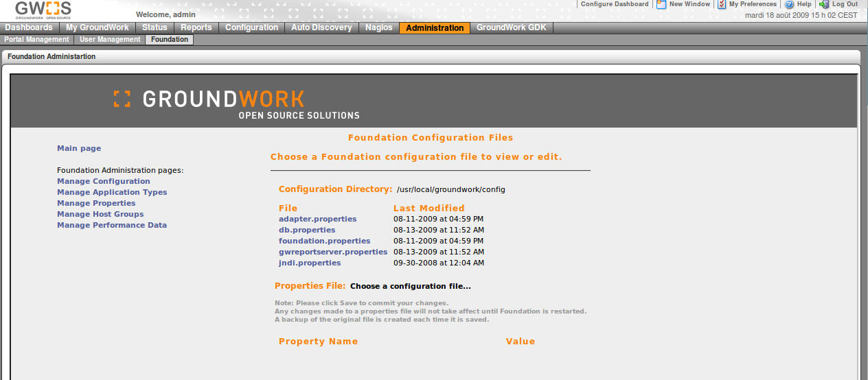The width and height of the screenshot is (868, 380).
Task: Open the Reports tab
Action: (x=196, y=27)
